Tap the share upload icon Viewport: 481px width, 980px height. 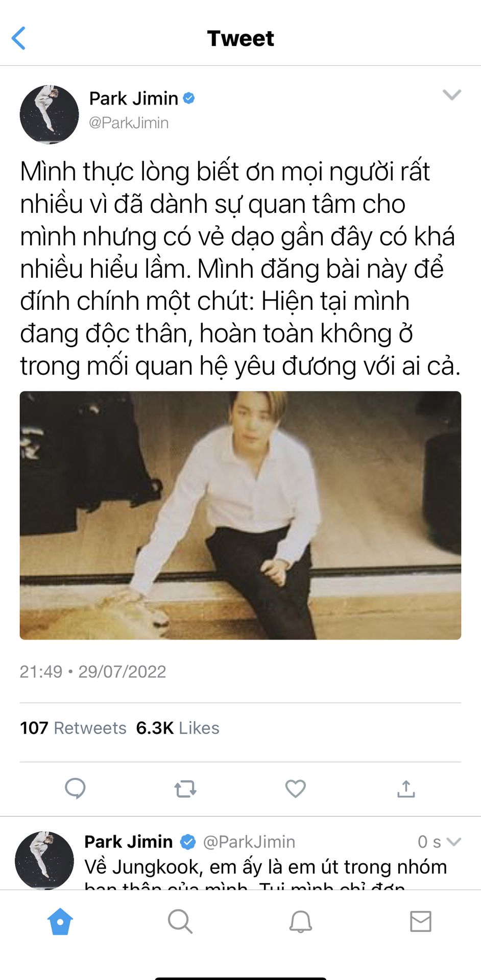406,789
